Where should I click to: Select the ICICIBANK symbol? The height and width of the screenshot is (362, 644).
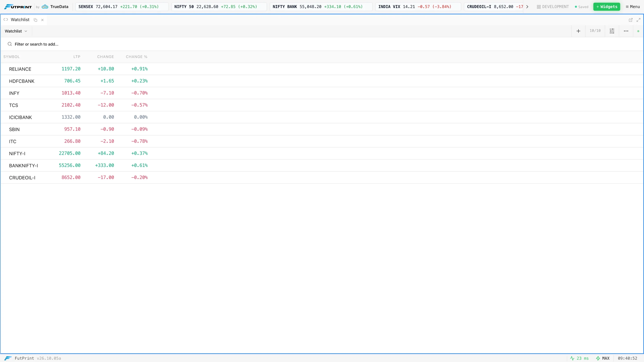tap(21, 117)
